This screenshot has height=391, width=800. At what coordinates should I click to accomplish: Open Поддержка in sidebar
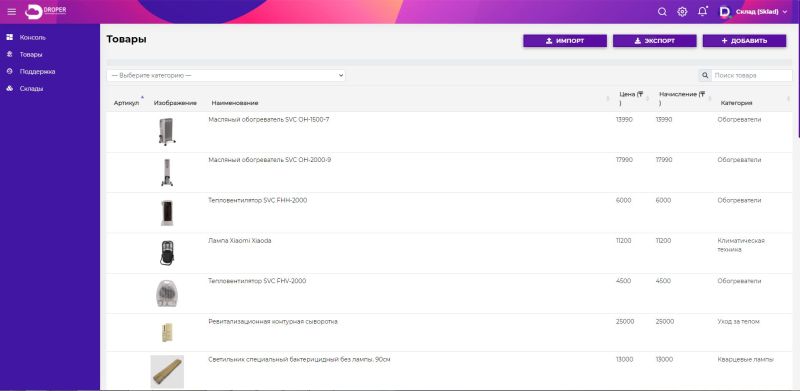tap(37, 71)
